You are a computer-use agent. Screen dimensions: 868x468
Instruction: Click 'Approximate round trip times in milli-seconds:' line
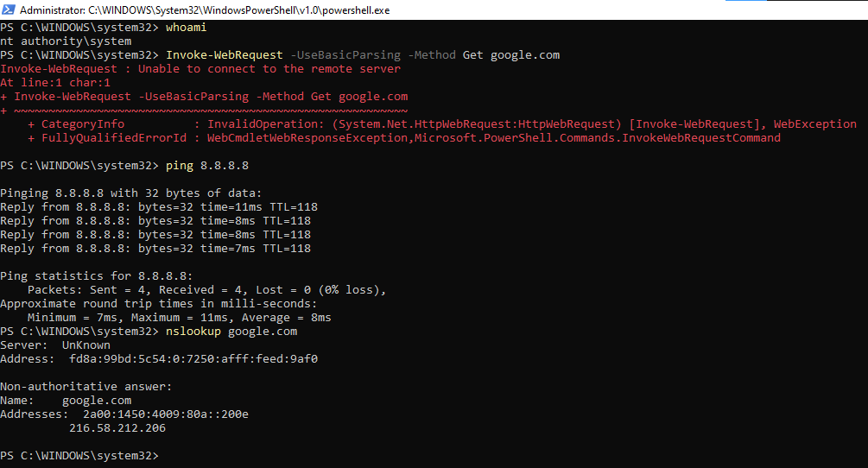[x=159, y=304]
